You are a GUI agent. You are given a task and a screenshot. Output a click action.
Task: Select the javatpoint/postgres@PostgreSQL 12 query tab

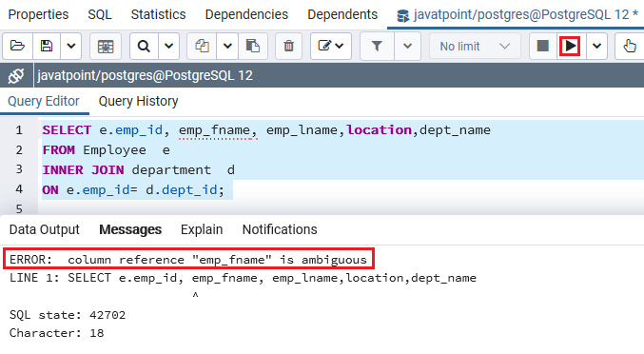pyautogui.click(x=517, y=15)
